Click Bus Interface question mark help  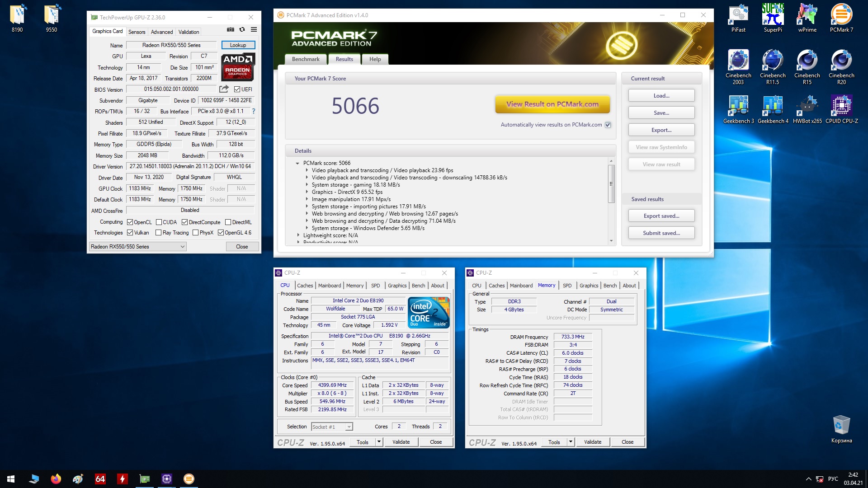pos(254,111)
